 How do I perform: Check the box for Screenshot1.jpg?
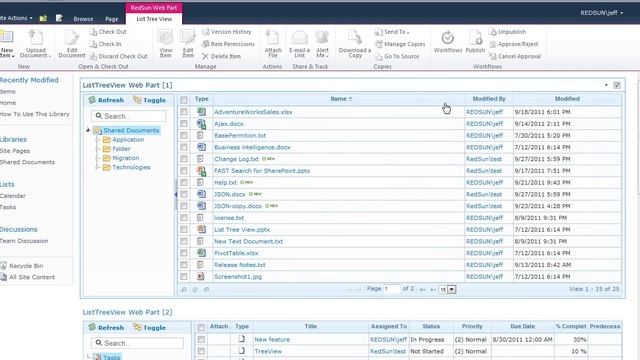click(x=184, y=276)
